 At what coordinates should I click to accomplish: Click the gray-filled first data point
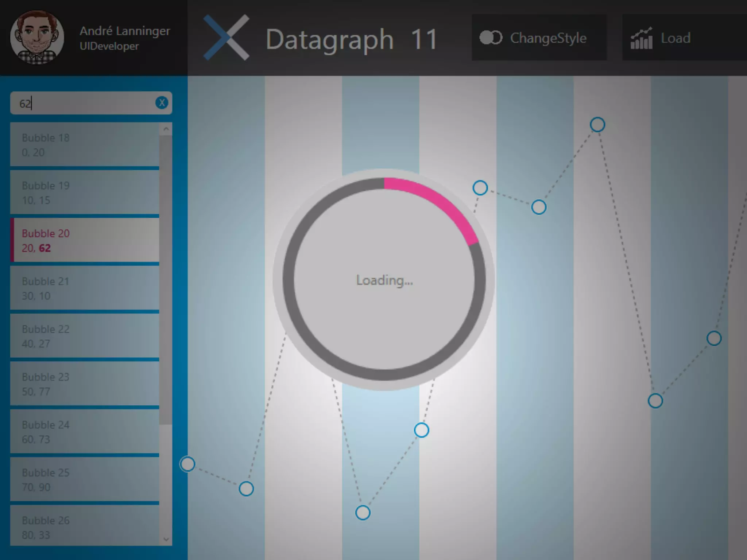pos(187,464)
